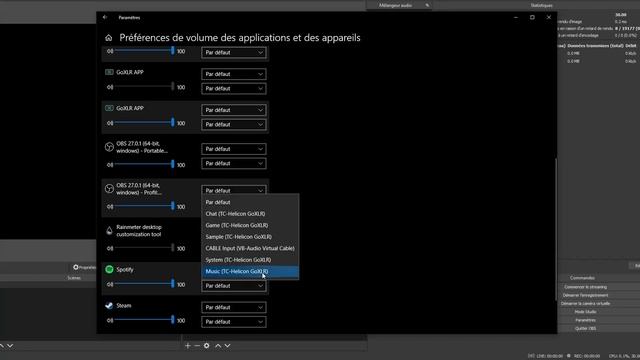Click Démarrer l'enregistrement in OBS
Screen dimensions: 640x360
click(585, 295)
